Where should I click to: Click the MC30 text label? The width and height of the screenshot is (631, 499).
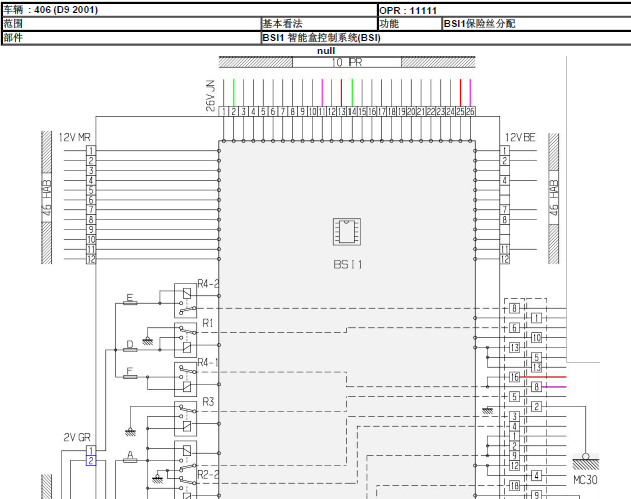click(x=585, y=480)
